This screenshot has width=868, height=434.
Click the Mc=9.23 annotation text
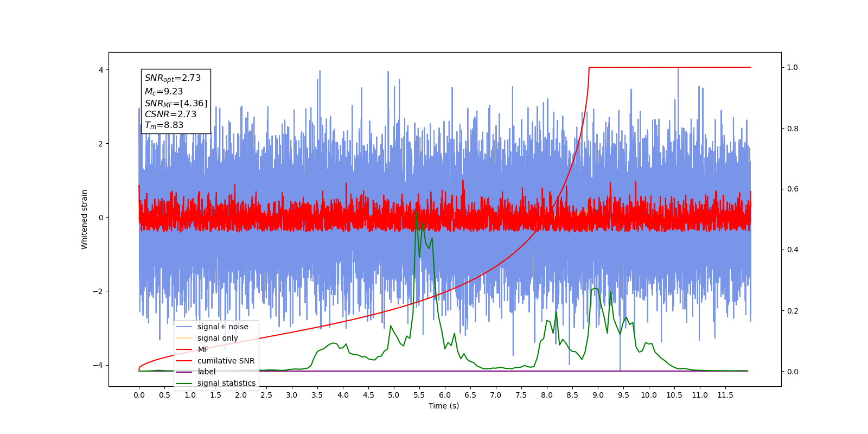164,92
